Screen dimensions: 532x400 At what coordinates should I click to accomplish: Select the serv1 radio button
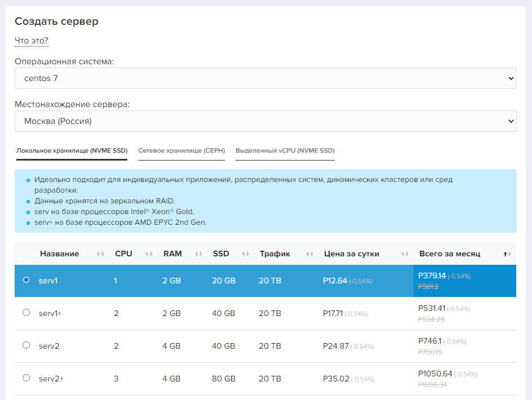26,280
